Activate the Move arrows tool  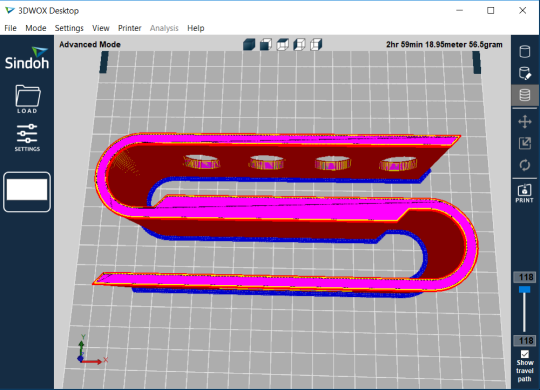pos(525,122)
